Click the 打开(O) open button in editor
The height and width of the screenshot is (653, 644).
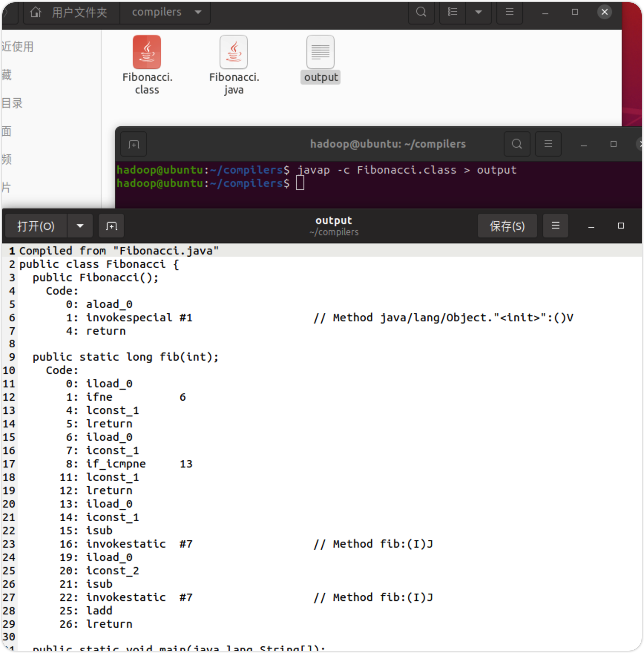pos(36,226)
